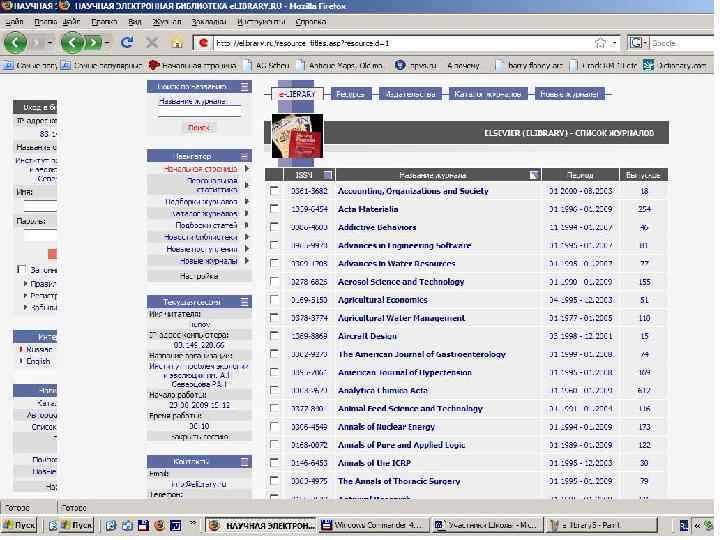720x540 pixels.
Task: Open the Word quick launch icon
Action: 175,525
